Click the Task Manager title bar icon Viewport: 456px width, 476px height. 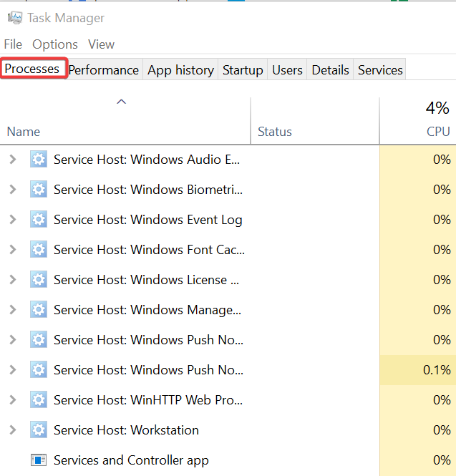tap(14, 18)
